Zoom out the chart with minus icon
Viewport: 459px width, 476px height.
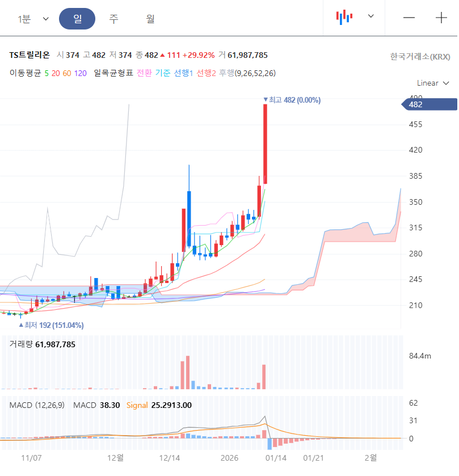tap(409, 18)
